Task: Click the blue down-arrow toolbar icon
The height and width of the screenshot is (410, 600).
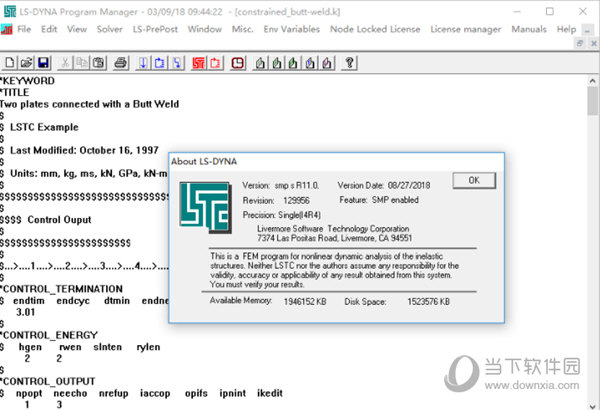Action: (x=143, y=63)
